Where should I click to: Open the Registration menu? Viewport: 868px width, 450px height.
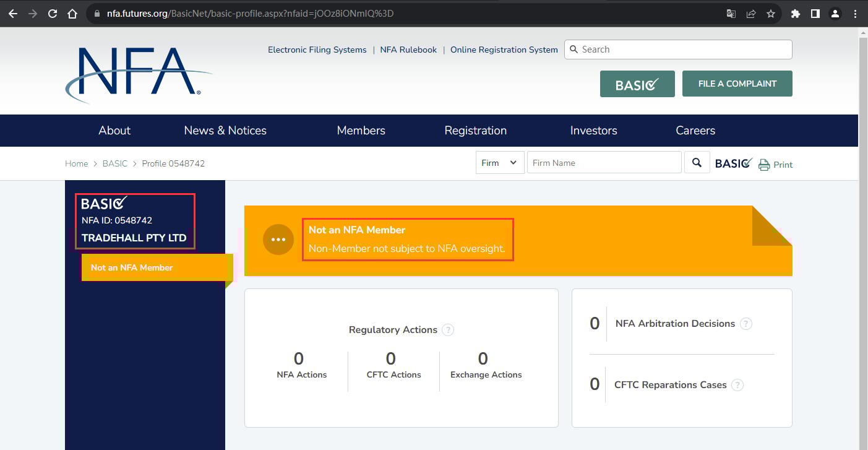click(476, 131)
